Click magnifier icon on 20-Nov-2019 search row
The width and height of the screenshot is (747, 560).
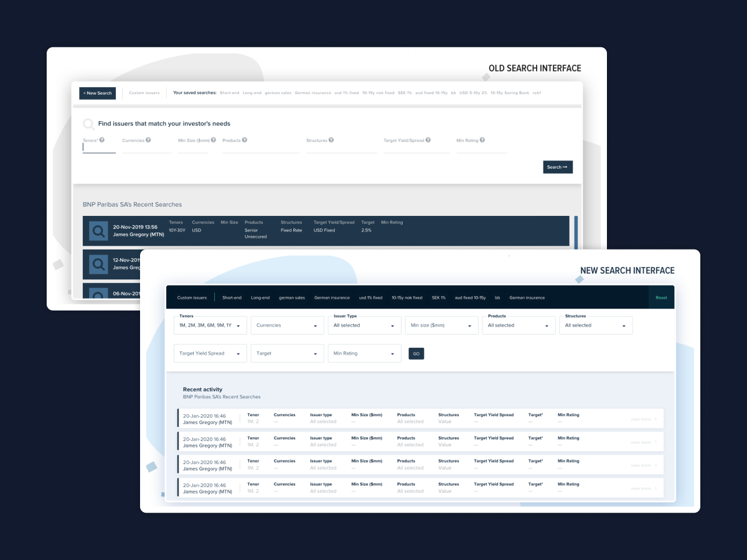coord(98,231)
